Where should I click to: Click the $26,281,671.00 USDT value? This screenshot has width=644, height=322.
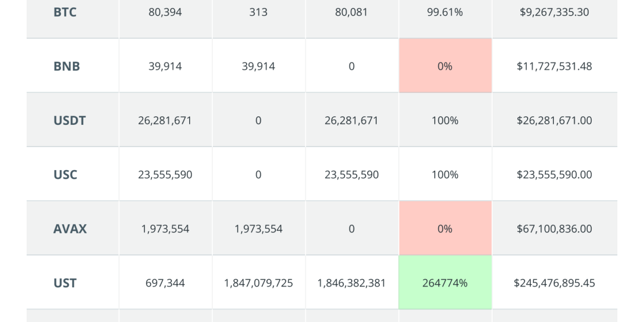coord(554,120)
